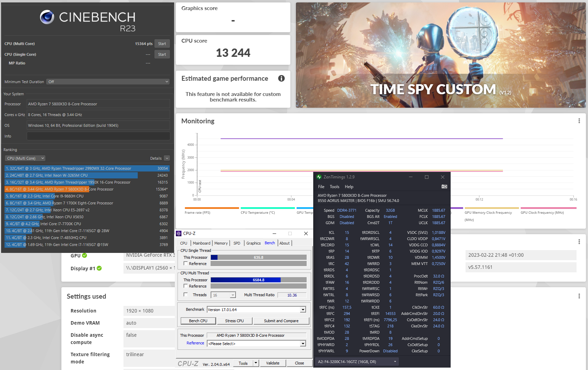
Task: Open the File menu in ZenTimings
Action: [321, 187]
